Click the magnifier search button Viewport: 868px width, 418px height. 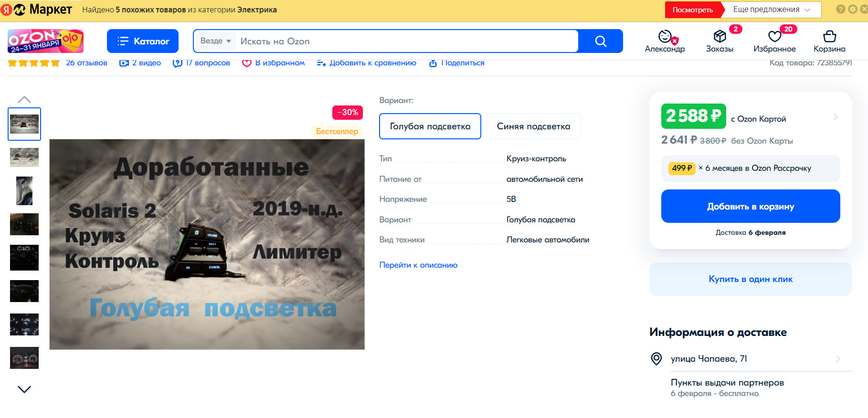pos(601,41)
